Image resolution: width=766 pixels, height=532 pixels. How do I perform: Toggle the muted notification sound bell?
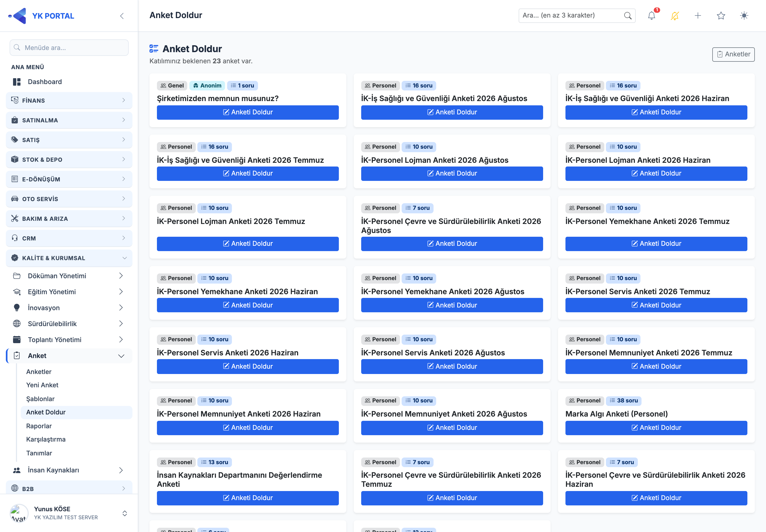[x=675, y=16]
